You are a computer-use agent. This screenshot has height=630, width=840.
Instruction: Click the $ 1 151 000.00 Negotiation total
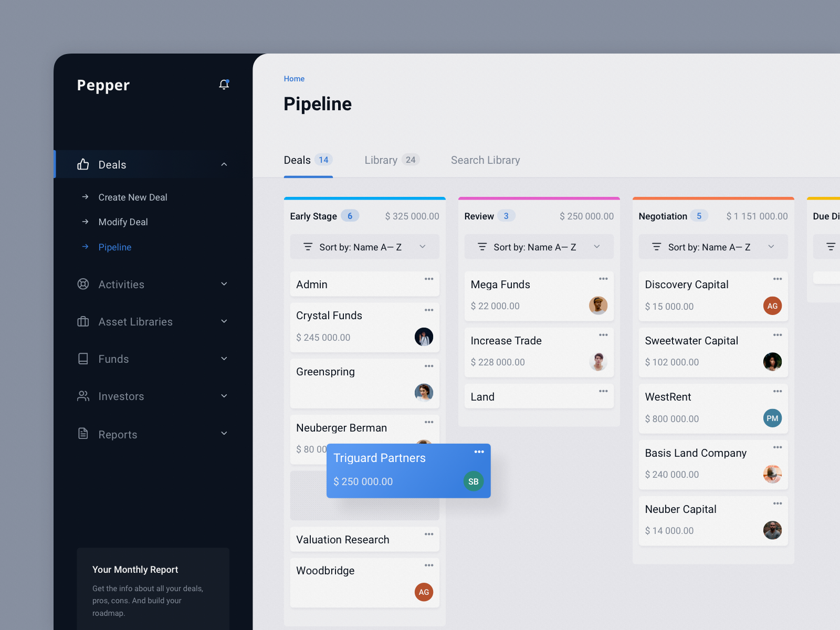pyautogui.click(x=757, y=216)
